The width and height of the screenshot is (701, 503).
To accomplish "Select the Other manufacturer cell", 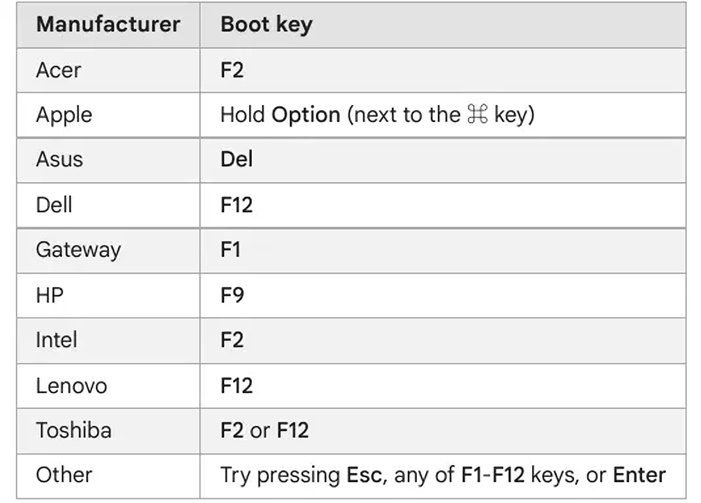I will (108, 476).
